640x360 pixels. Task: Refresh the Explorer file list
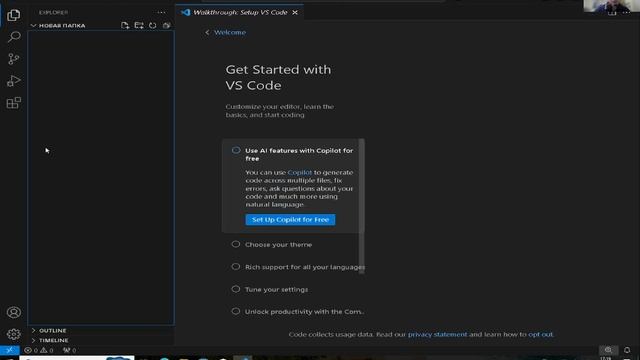(x=153, y=25)
